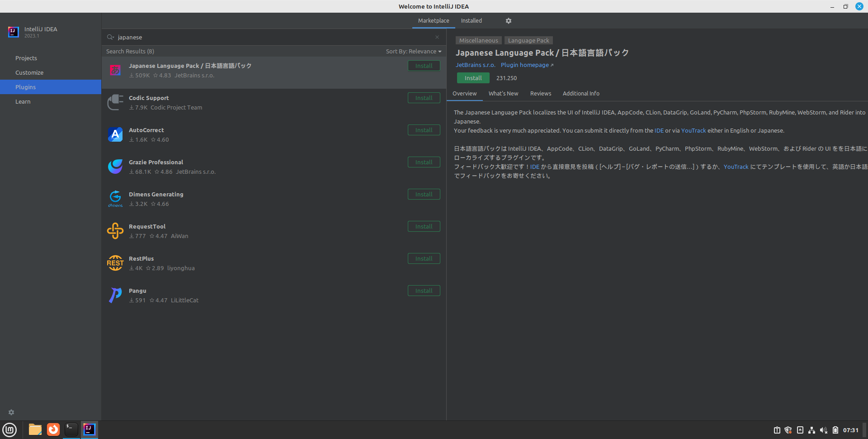Viewport: 868px width, 439px height.
Task: Click the Codic Support plugin icon
Action: coord(115,102)
